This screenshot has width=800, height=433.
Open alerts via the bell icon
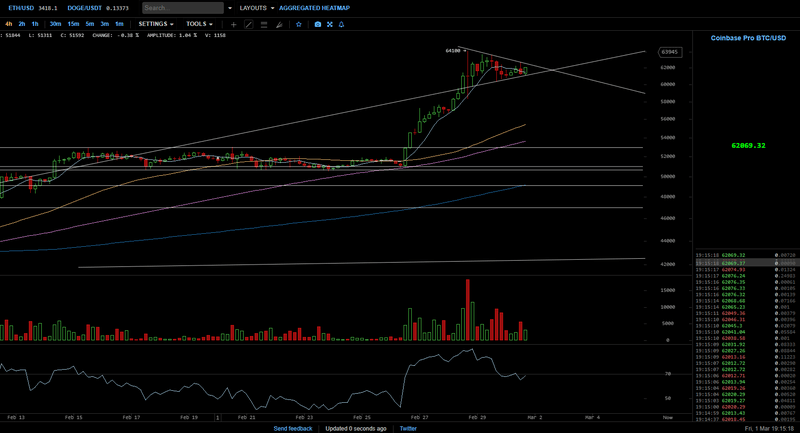click(341, 24)
